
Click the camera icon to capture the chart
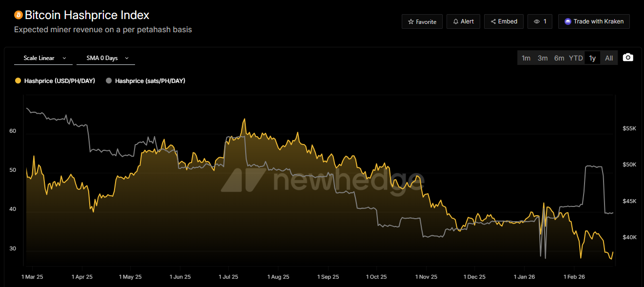pos(628,57)
